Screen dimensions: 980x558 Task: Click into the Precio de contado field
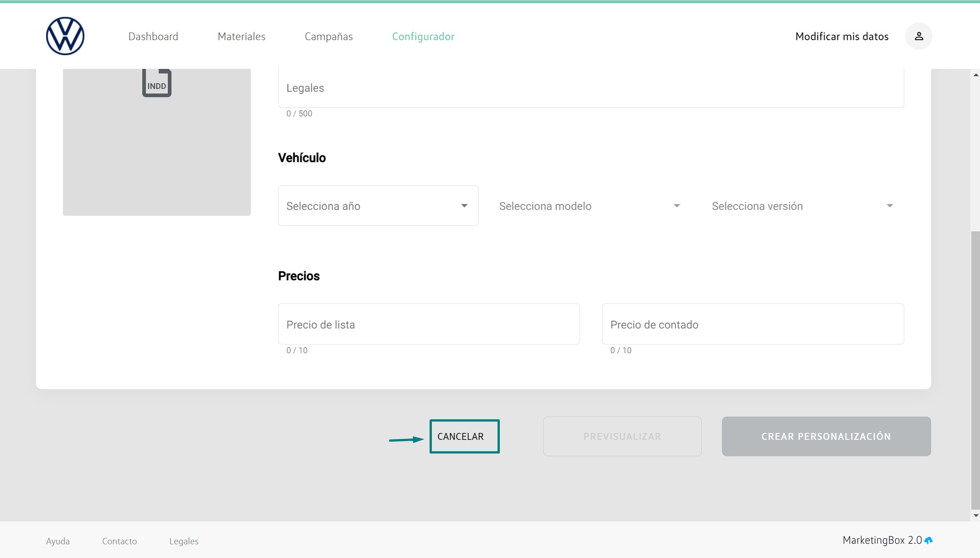(752, 324)
